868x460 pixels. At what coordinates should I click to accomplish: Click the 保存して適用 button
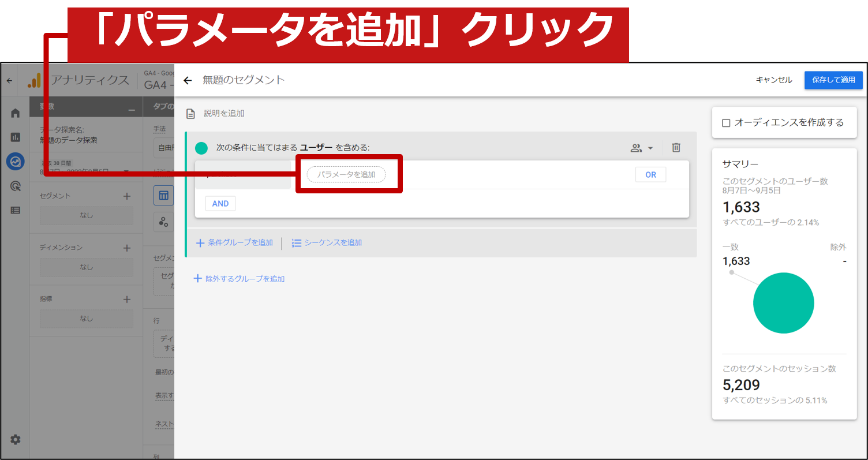(833, 80)
